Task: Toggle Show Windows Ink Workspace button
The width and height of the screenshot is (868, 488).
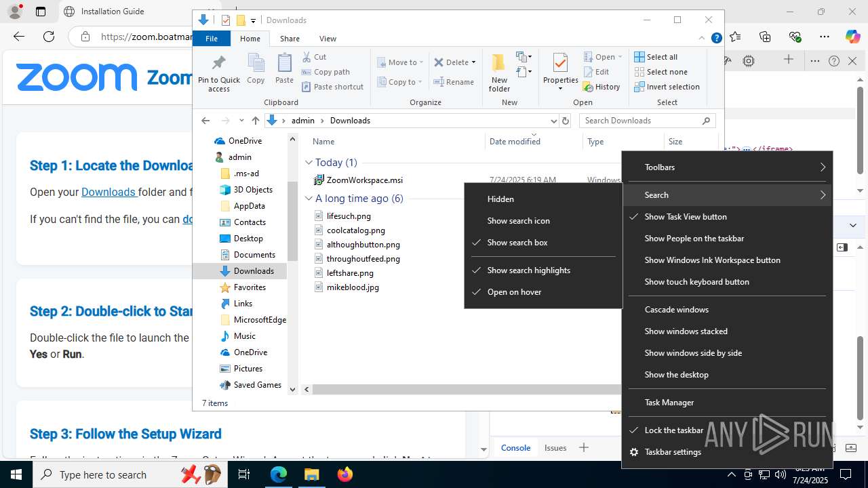Action: coord(727,260)
